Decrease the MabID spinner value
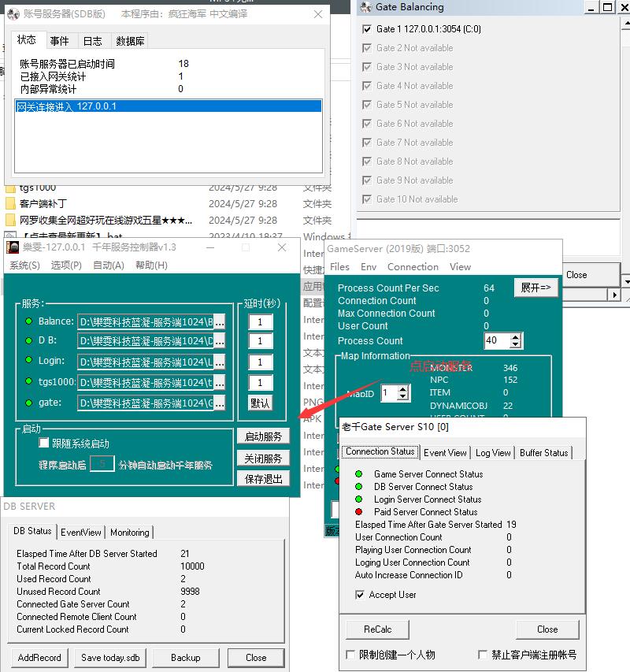This screenshot has width=630, height=672. [403, 396]
